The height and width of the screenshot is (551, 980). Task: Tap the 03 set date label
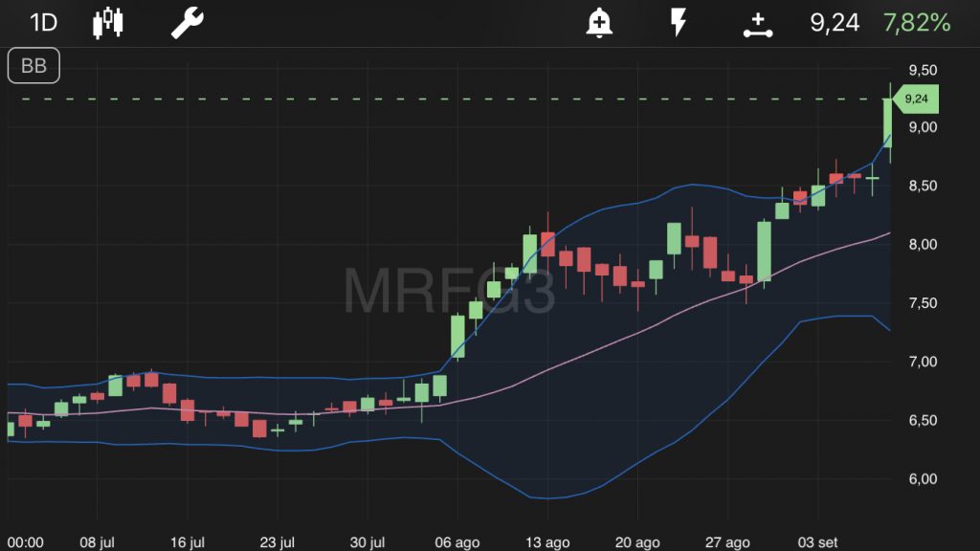tap(817, 542)
